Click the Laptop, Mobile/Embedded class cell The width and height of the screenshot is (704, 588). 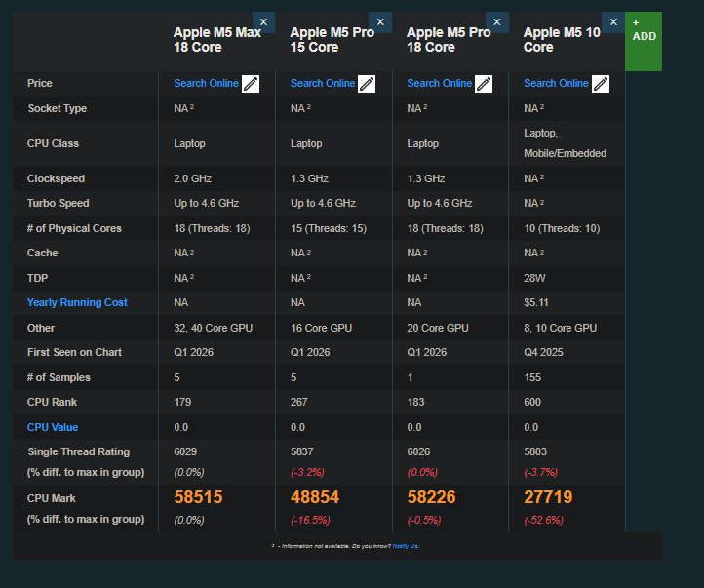[x=565, y=143]
